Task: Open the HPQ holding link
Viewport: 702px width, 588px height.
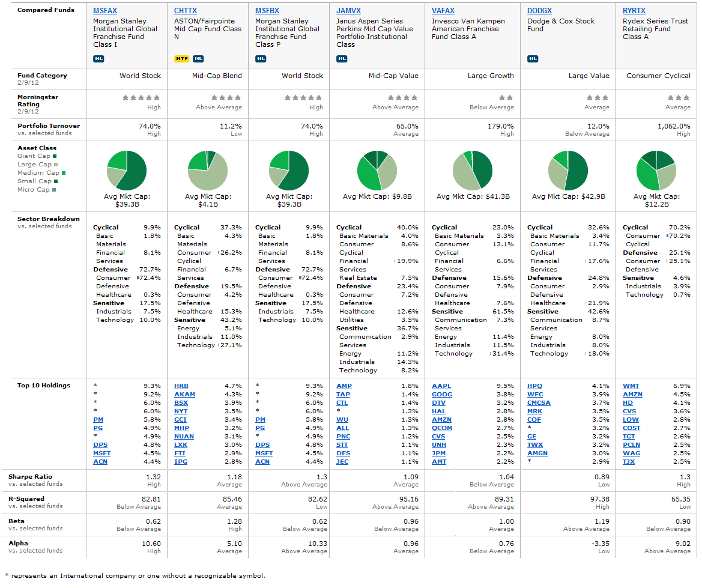Action: coord(534,386)
